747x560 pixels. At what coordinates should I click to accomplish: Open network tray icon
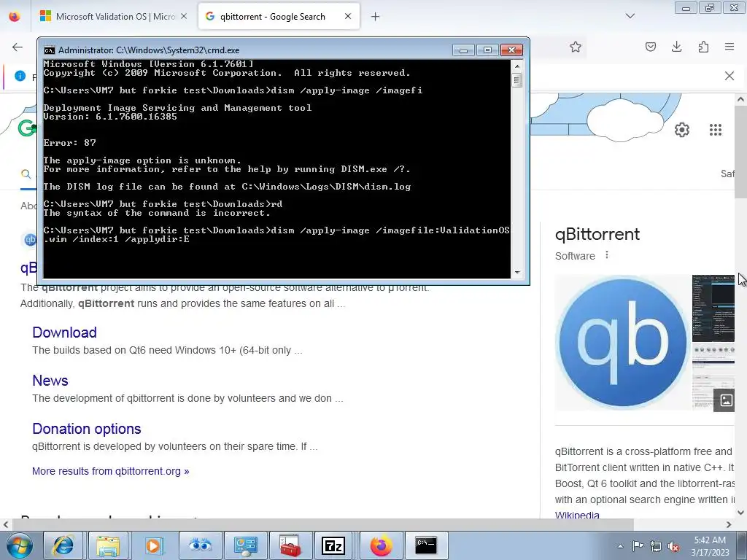coord(656,546)
